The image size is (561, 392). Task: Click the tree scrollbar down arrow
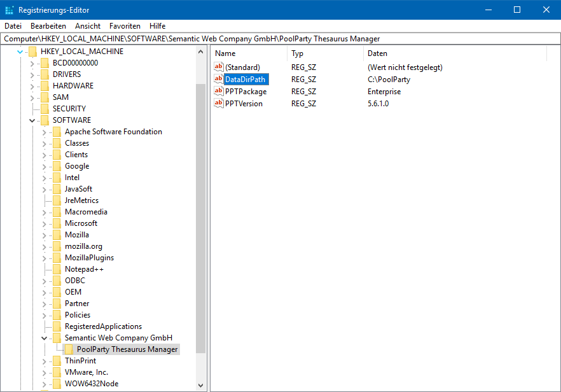tap(201, 386)
